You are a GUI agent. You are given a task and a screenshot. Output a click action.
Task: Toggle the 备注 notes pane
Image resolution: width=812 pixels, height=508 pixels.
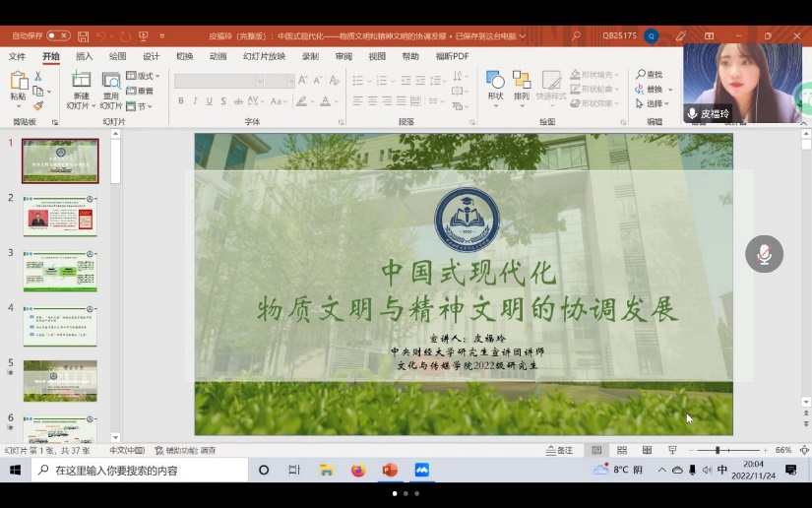[x=559, y=450]
